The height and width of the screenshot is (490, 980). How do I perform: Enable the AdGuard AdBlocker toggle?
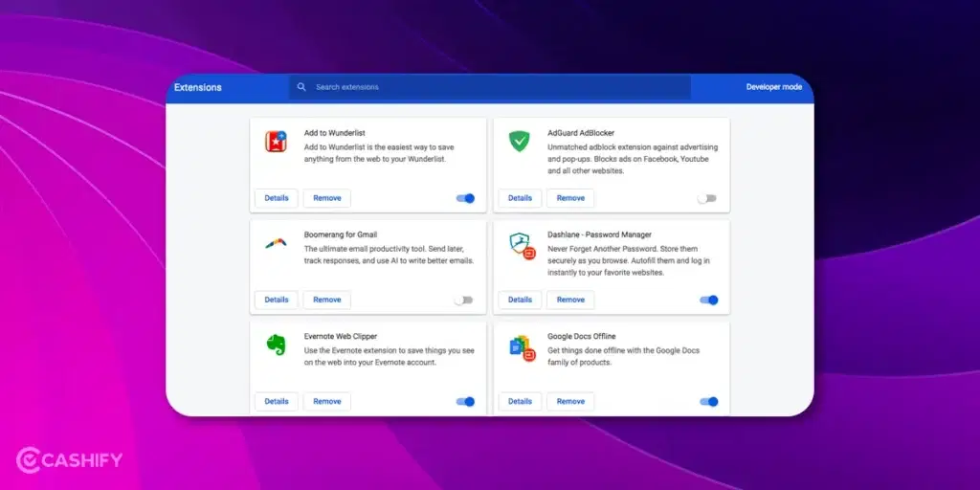[x=707, y=198]
